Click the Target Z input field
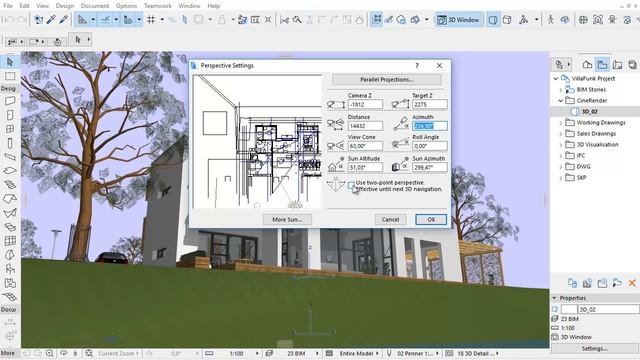 point(430,104)
